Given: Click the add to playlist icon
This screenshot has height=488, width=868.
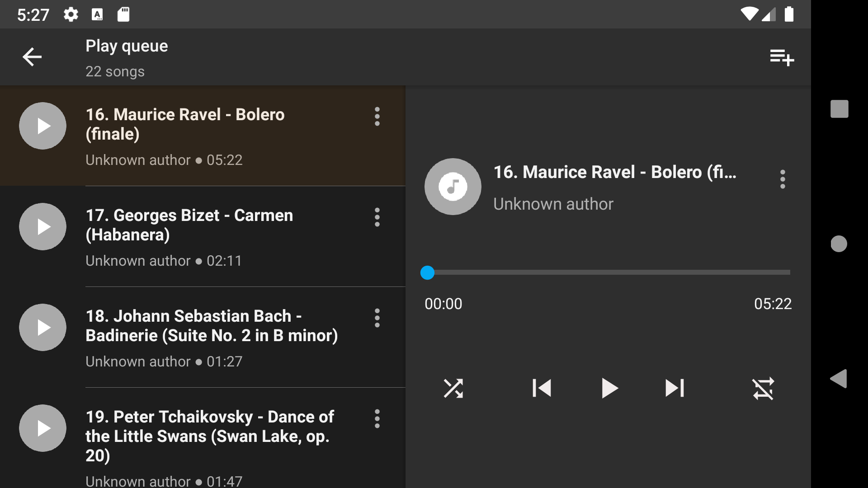Looking at the screenshot, I should click(781, 57).
